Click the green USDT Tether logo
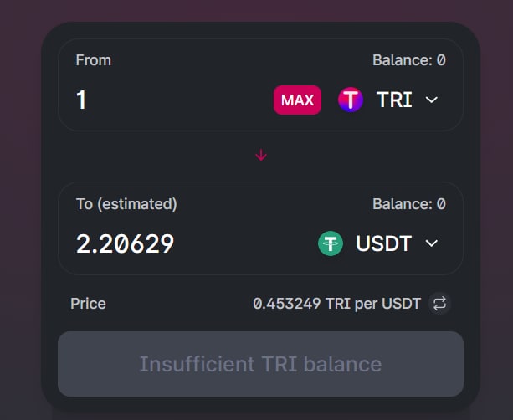The width and height of the screenshot is (513, 420). coord(331,243)
